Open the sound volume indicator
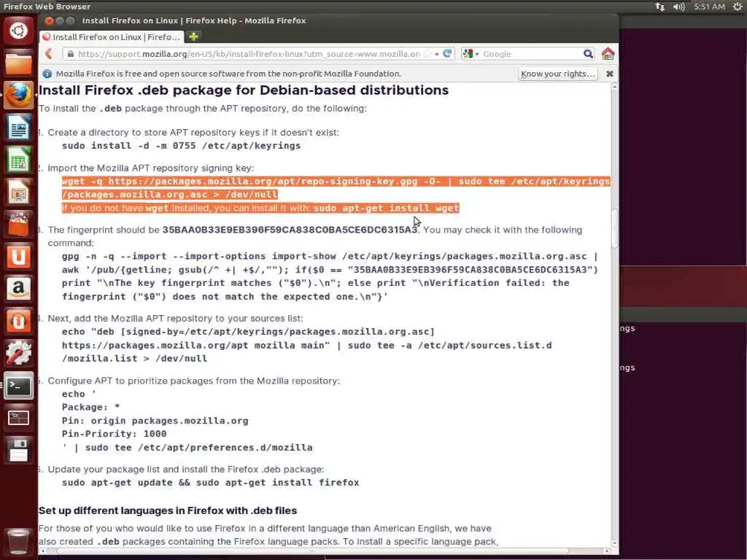Screen dimensions: 747x560 click(679, 7)
